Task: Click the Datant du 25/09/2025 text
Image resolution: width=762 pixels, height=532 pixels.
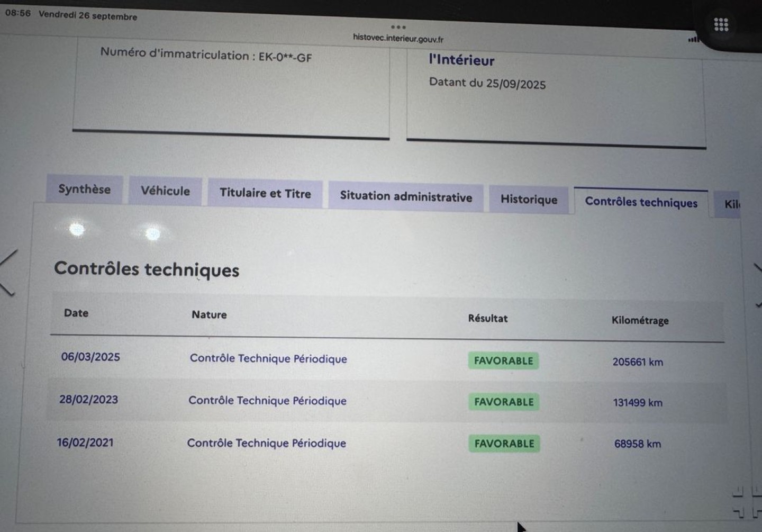Action: point(487,83)
